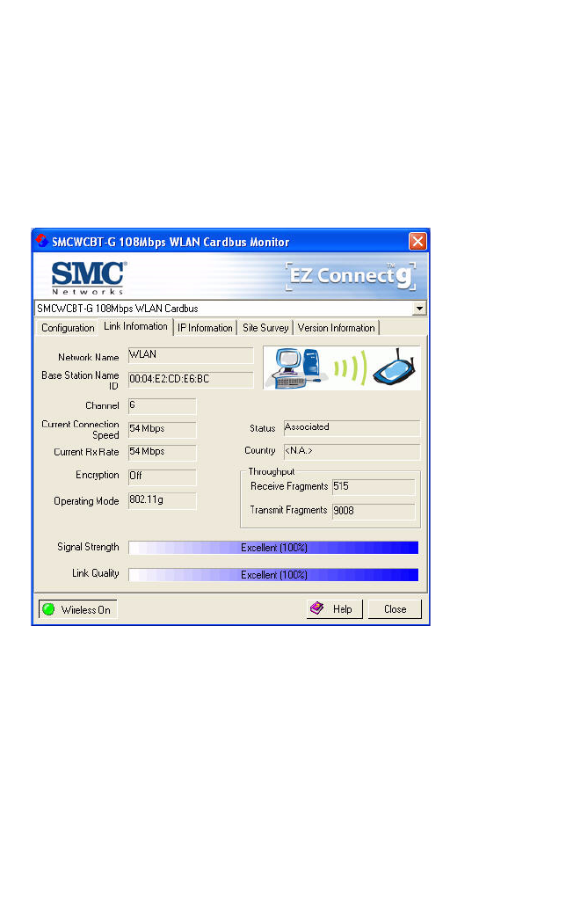Click the SMC Networks logo
Viewport: 588px width, 917px height.
tap(88, 277)
